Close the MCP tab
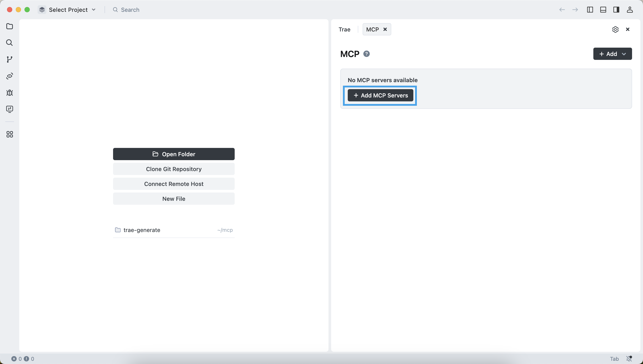 click(385, 29)
